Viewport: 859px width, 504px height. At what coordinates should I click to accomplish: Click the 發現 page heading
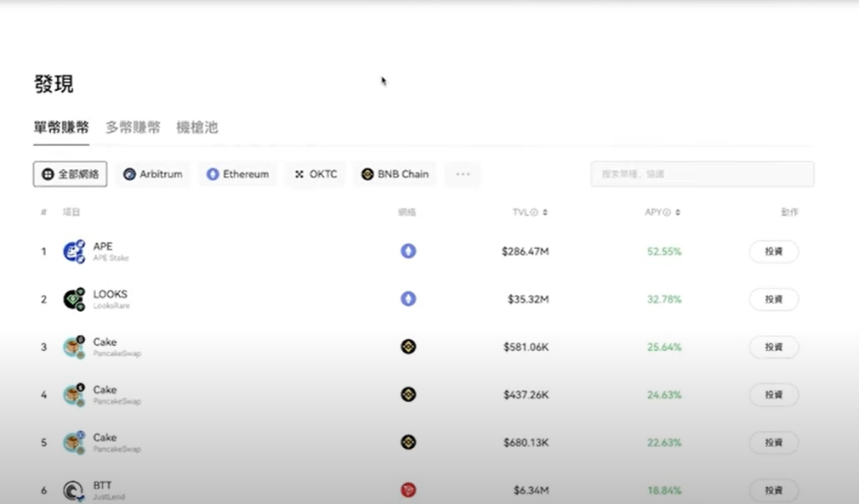pos(54,84)
